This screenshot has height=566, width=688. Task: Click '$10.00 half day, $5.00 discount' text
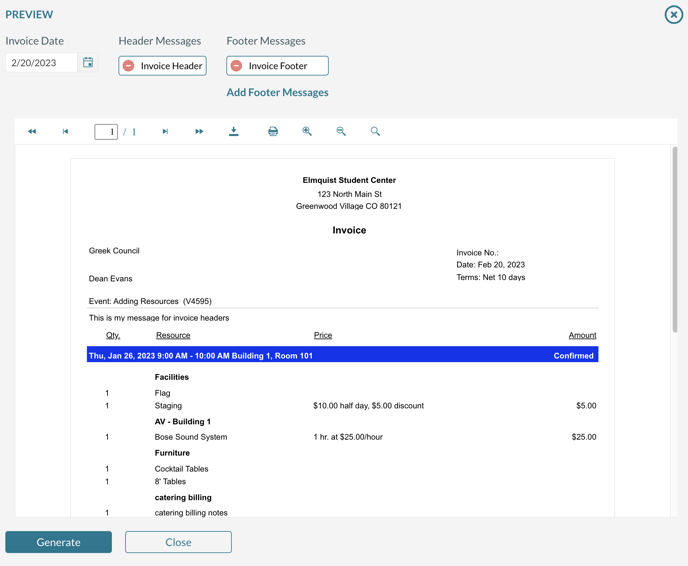point(369,406)
